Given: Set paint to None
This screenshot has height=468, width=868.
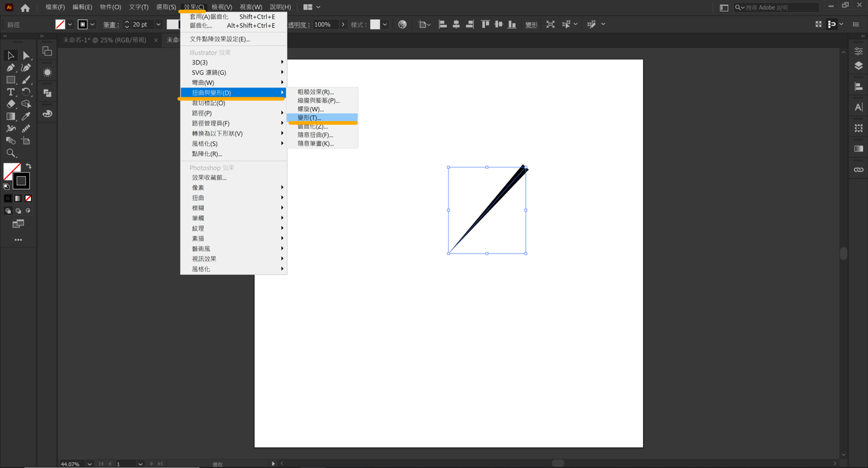Looking at the screenshot, I should pyautogui.click(x=28, y=198).
